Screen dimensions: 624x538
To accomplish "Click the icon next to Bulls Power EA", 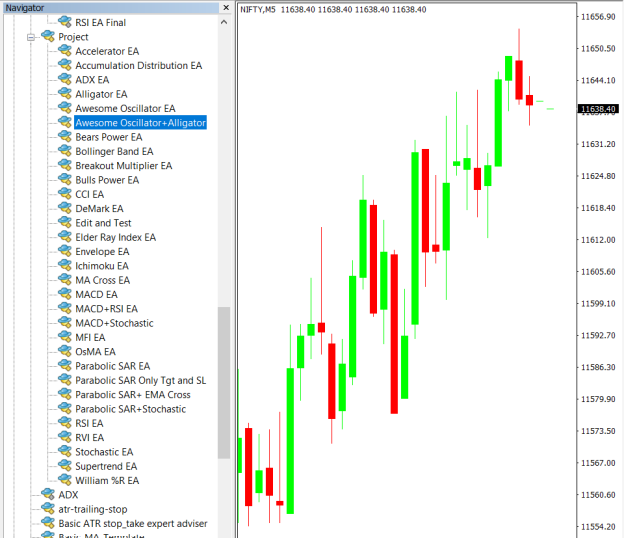I will tap(65, 180).
